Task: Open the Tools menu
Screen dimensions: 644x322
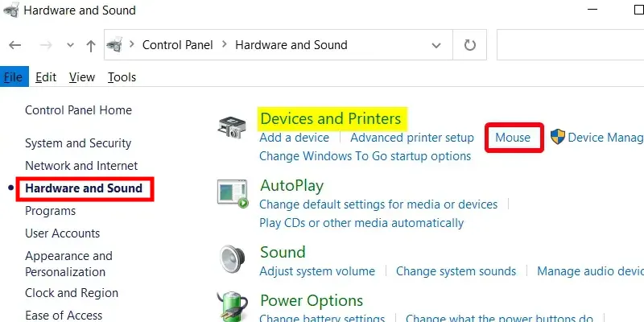Action: [122, 77]
